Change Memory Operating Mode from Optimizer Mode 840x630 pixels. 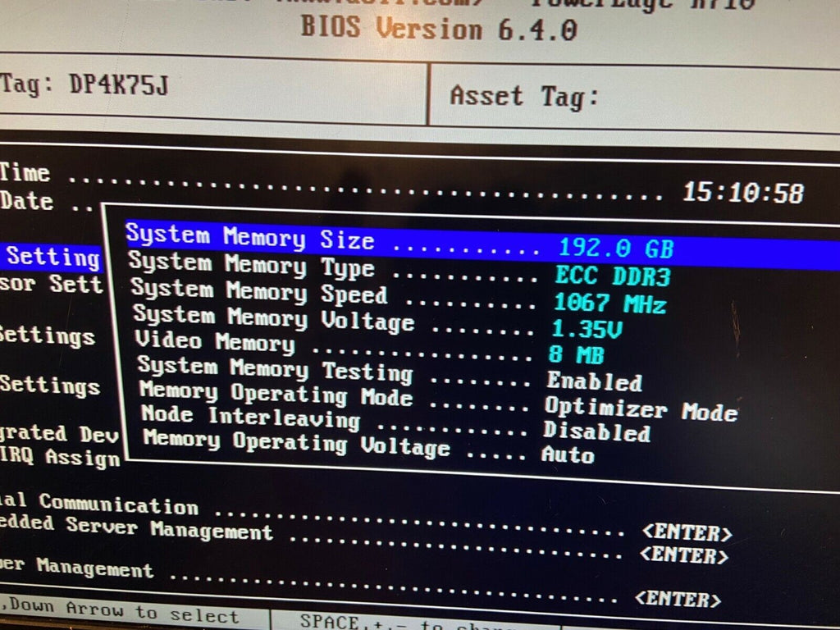click(640, 409)
